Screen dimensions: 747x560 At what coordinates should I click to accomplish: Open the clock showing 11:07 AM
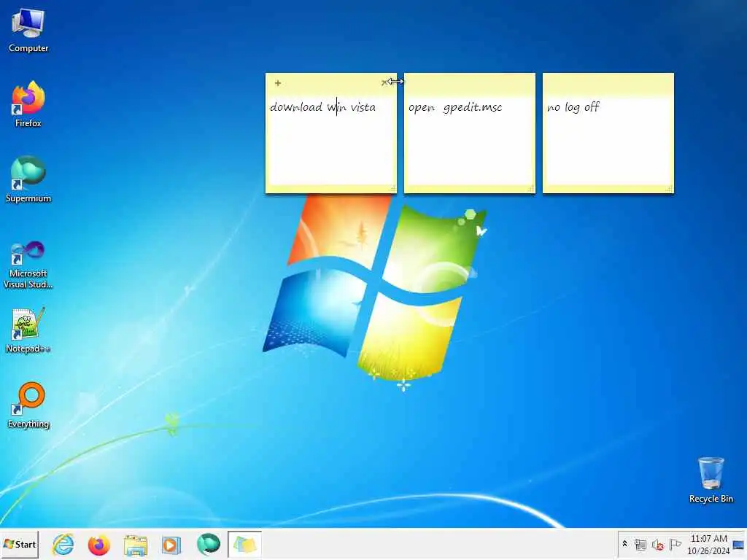(x=708, y=544)
